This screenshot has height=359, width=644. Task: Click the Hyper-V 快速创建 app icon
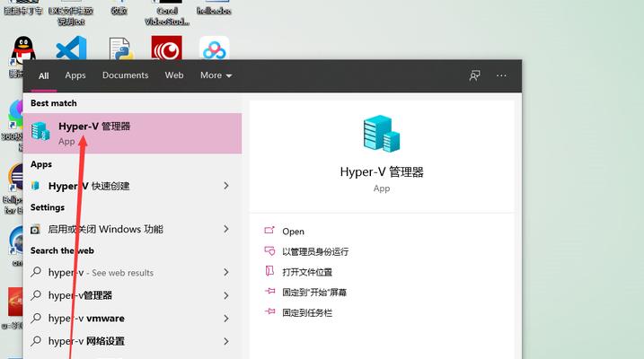point(35,186)
